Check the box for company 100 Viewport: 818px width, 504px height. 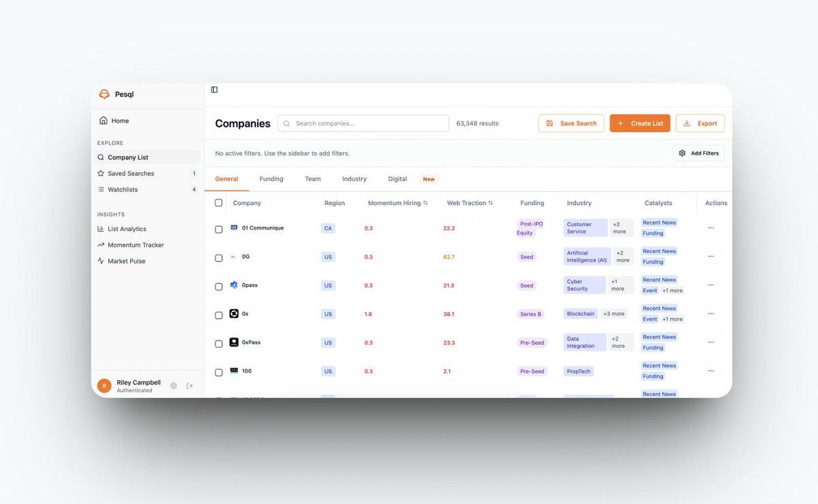point(219,373)
